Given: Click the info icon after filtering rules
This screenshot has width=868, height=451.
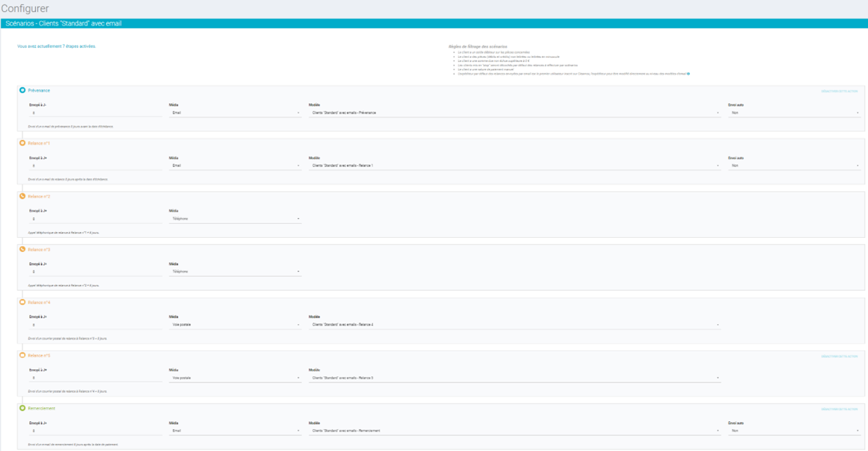Looking at the screenshot, I should tap(688, 73).
